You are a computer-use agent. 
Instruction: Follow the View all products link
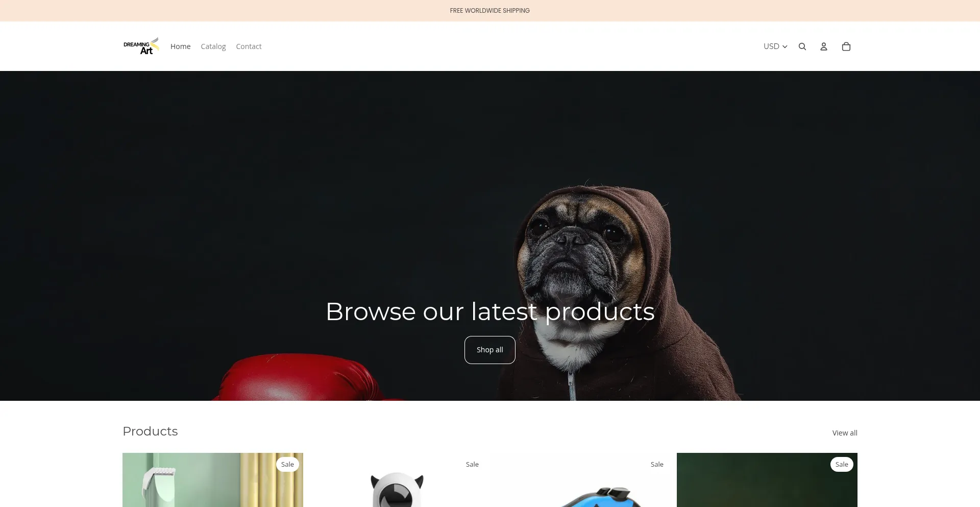(x=845, y=433)
